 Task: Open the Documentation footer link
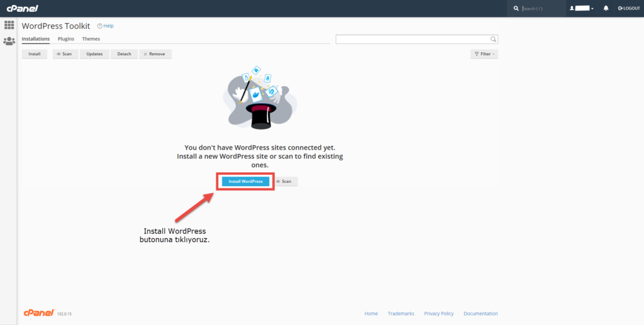pos(480,314)
